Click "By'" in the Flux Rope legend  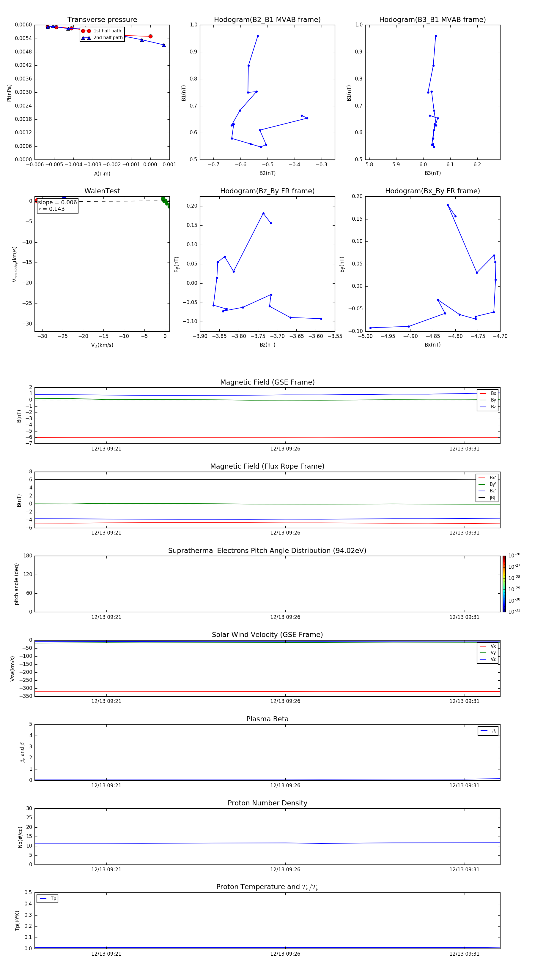coord(487,484)
